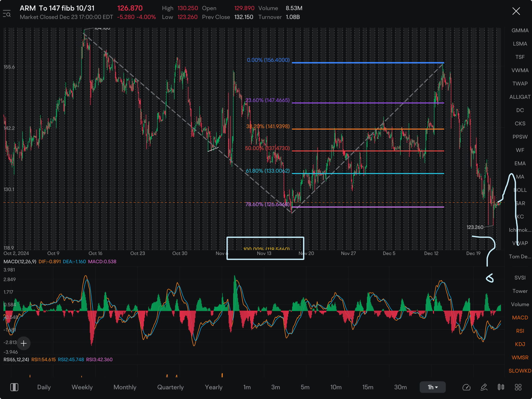Tap the DIF:-0.891 value readout
This screenshot has width=532, height=399.
(50, 261)
